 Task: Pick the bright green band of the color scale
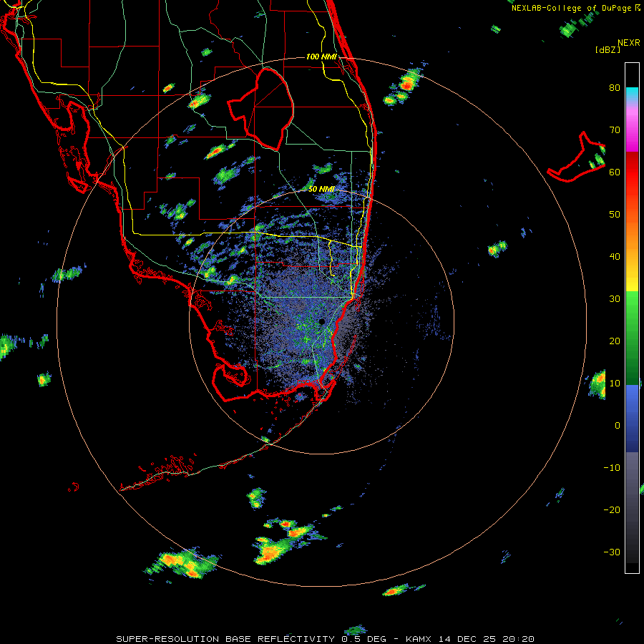pyautogui.click(x=632, y=302)
